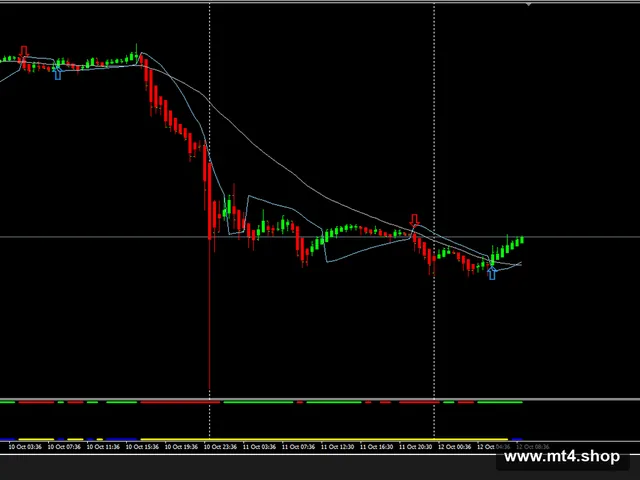Screen dimensions: 640x480
Task: Click the horizontal grey price level line
Action: [320, 237]
